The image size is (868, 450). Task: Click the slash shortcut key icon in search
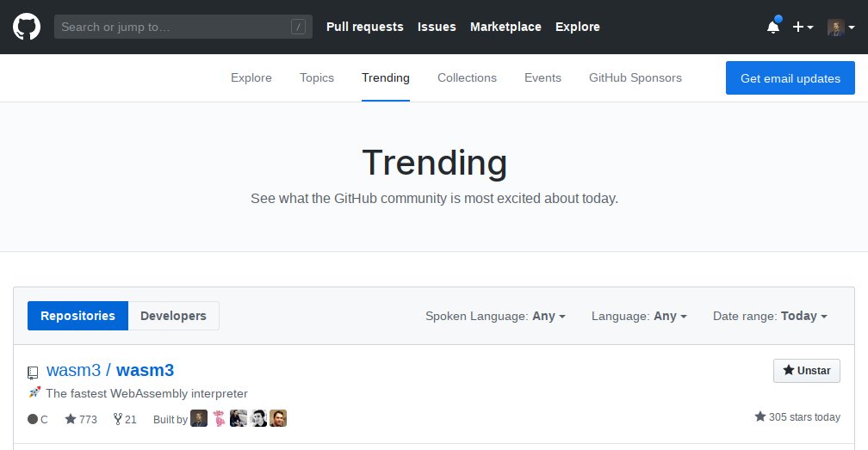(298, 27)
